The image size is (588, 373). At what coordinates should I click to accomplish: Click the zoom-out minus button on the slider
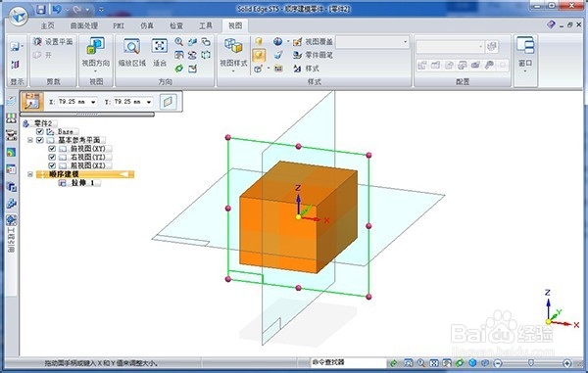point(498,363)
